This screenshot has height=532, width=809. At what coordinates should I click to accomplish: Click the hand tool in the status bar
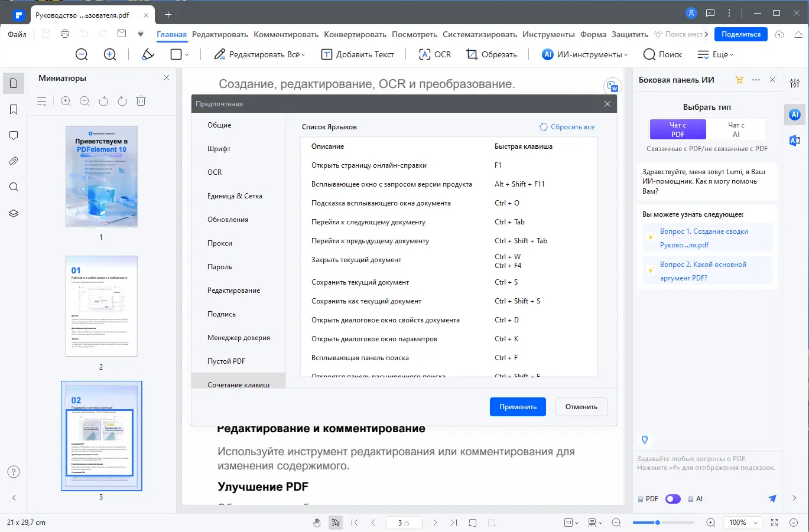click(317, 522)
